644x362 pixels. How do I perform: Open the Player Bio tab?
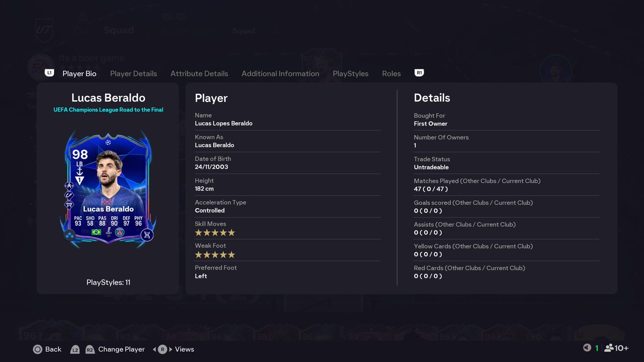click(79, 73)
